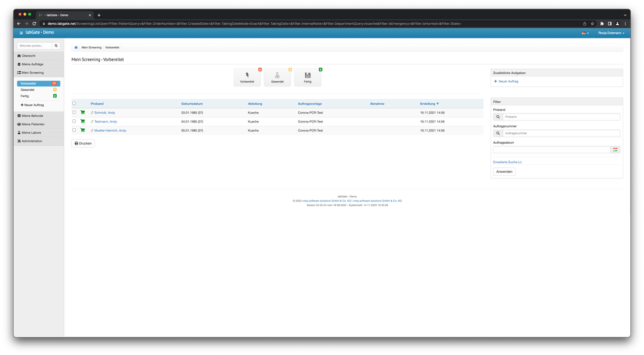Click the green cart icon for Schmidt, Andy
Screen dimensions: 644x355
(82, 113)
